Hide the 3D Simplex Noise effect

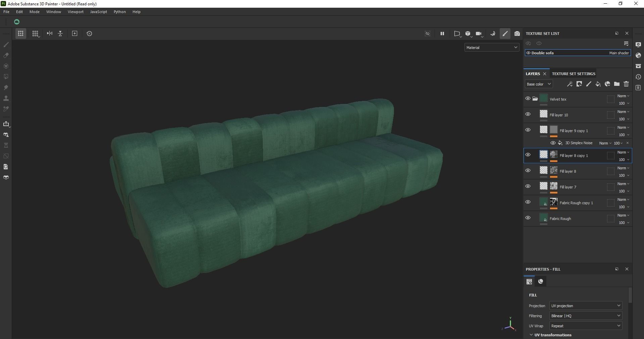point(553,143)
